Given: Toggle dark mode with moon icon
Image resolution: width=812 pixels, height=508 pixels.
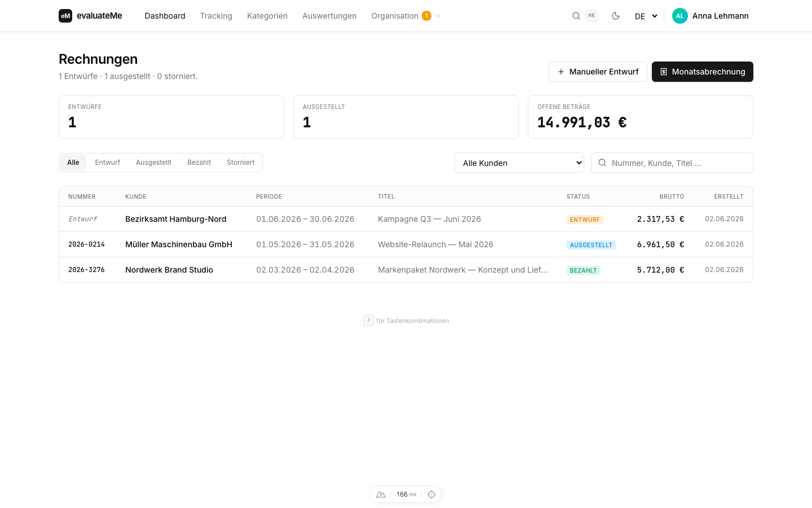Looking at the screenshot, I should point(616,16).
